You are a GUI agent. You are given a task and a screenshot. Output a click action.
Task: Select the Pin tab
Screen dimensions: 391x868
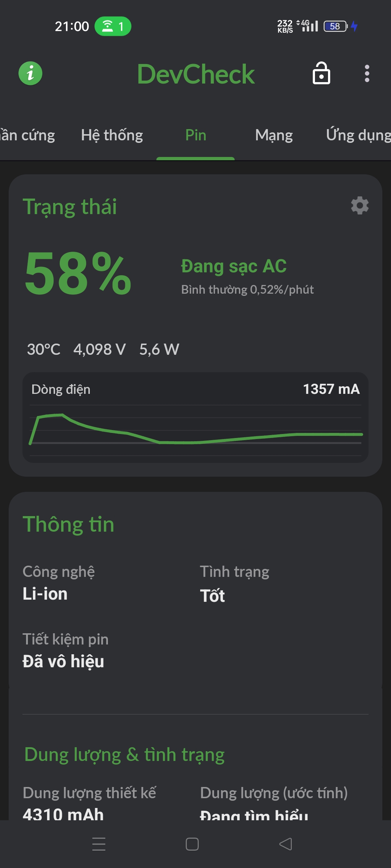[x=195, y=135]
